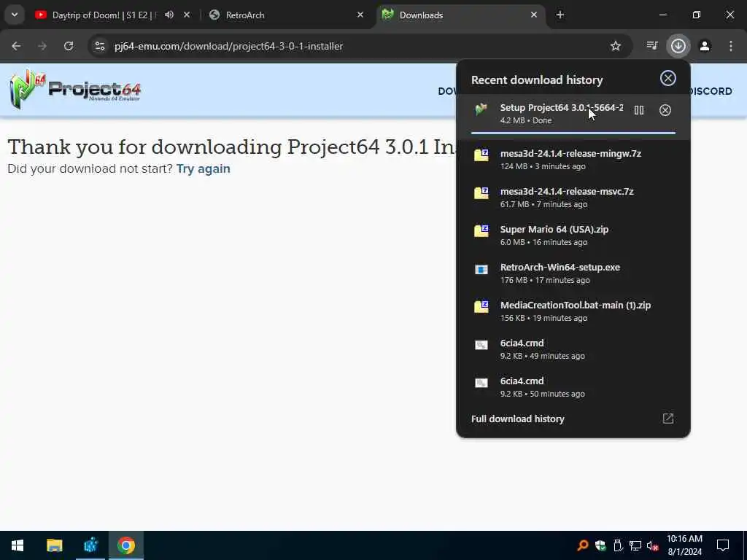Open Chrome's three-dot menu

[x=731, y=46]
